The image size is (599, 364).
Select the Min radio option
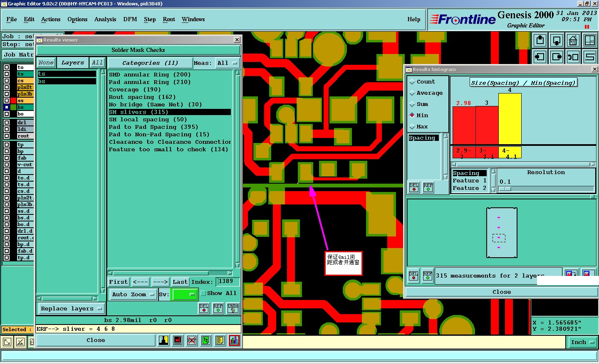coord(412,116)
